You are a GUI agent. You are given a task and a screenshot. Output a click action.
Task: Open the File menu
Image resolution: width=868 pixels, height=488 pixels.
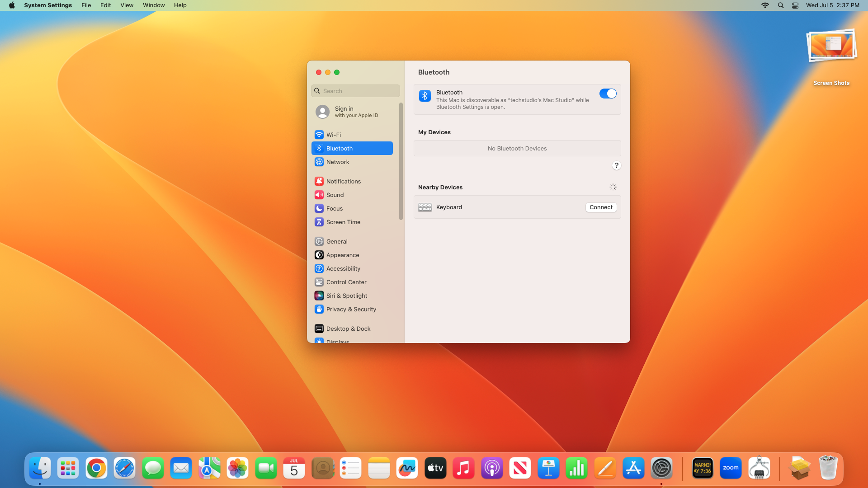coord(86,5)
